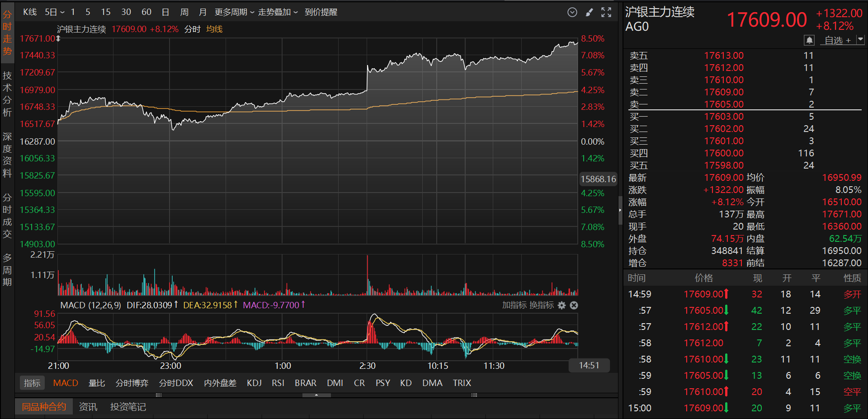
Task: Expand the 更多周期 dropdown
Action: pyautogui.click(x=234, y=12)
